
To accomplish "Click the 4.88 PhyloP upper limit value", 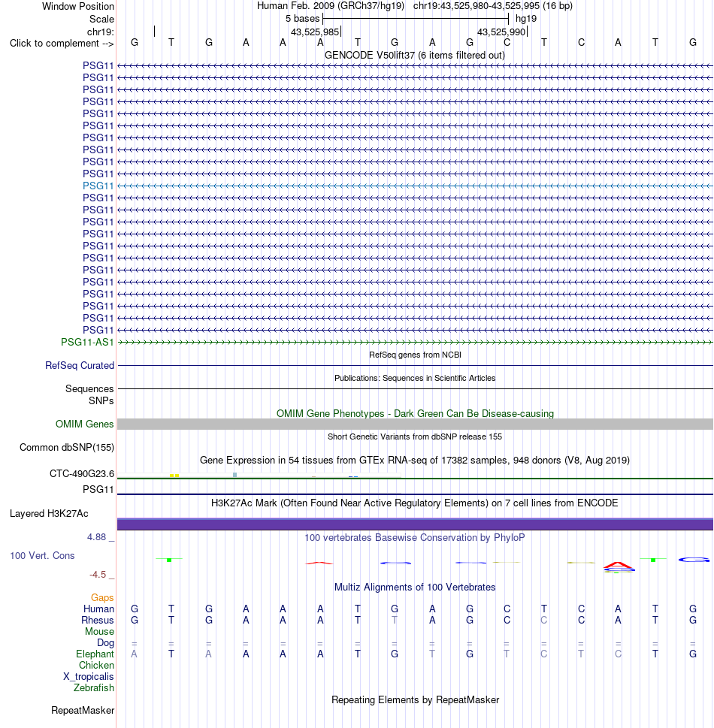I will coord(97,536).
